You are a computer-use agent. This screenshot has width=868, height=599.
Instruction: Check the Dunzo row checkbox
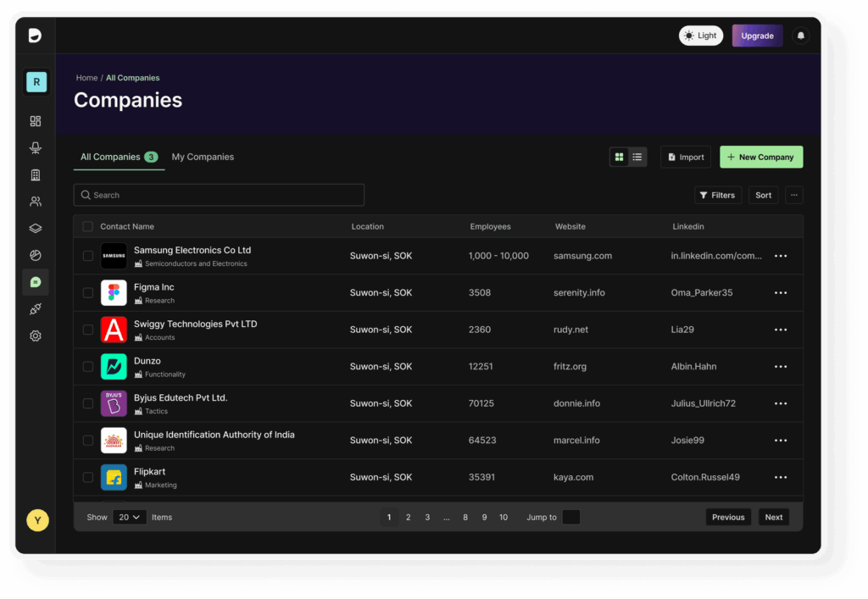coord(87,366)
